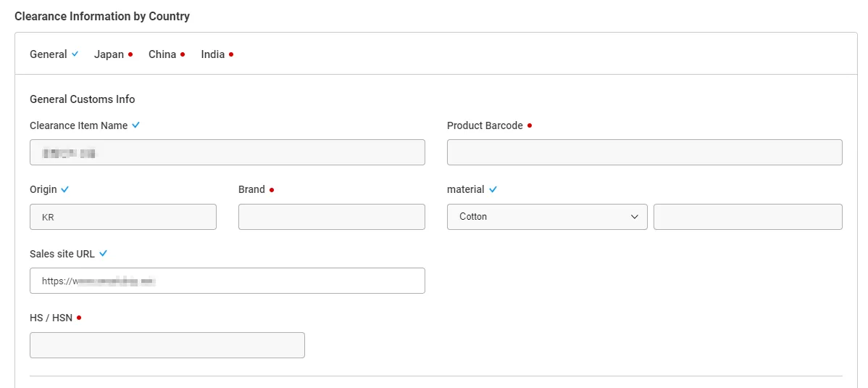Click the Product Barcode input field
This screenshot has width=868, height=388.
pyautogui.click(x=644, y=152)
